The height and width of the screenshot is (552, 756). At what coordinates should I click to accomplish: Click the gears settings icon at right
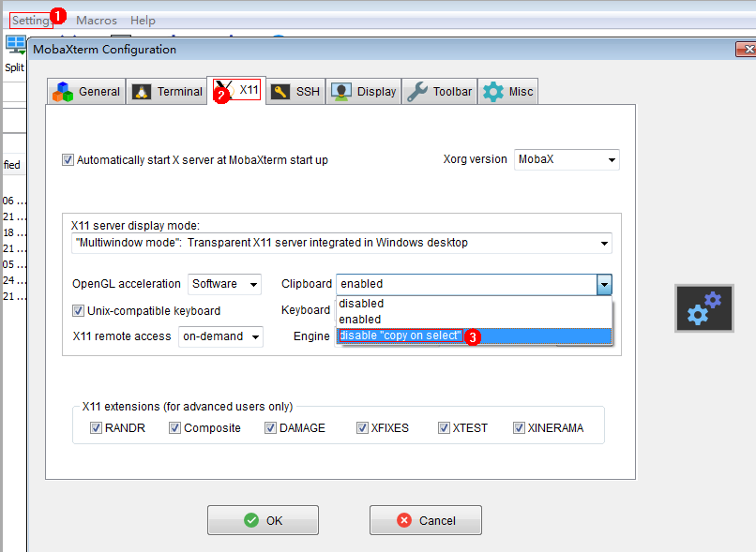coord(704,308)
